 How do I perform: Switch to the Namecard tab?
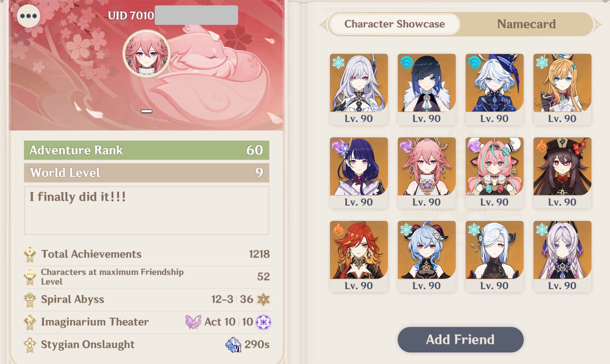coord(526,24)
